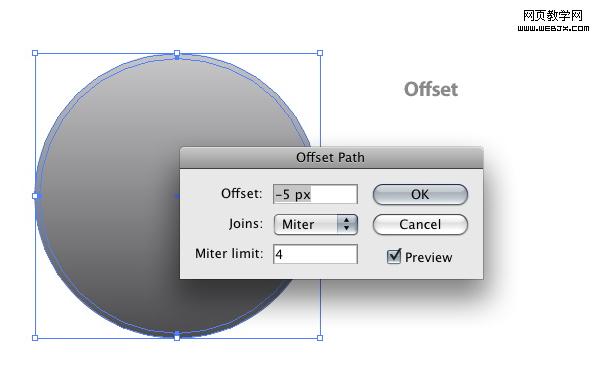Image resolution: width=600 pixels, height=375 pixels.
Task: Select the top-right bounding box handle
Action: point(320,53)
